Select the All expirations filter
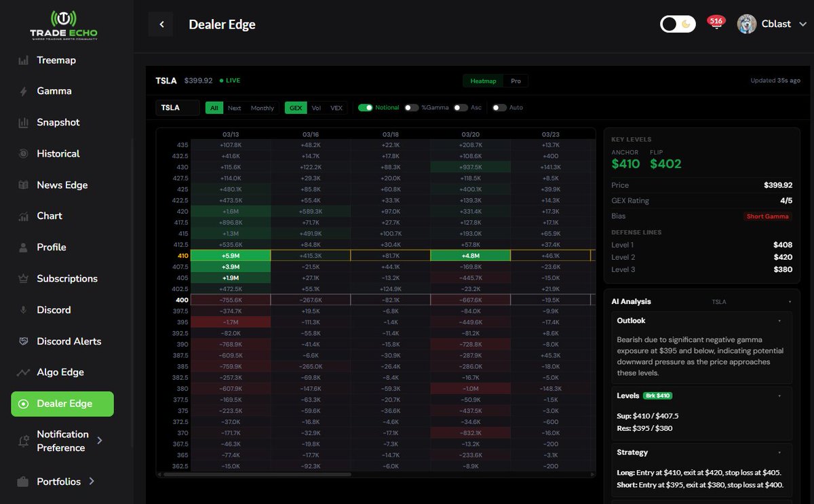This screenshot has height=504, width=814. 214,108
